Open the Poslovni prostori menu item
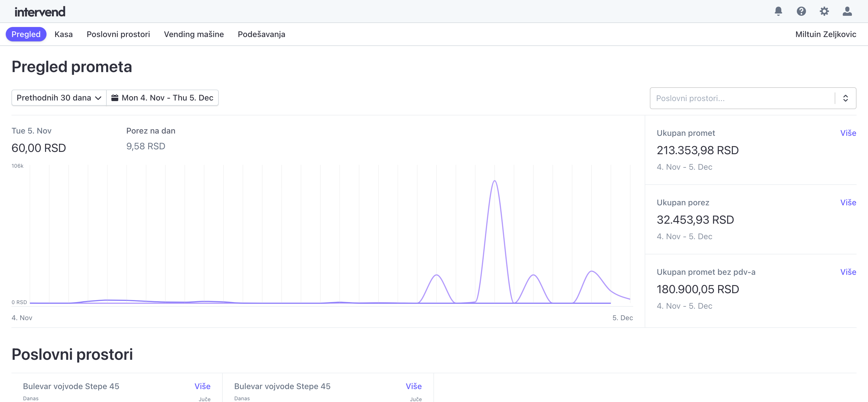 coord(118,34)
